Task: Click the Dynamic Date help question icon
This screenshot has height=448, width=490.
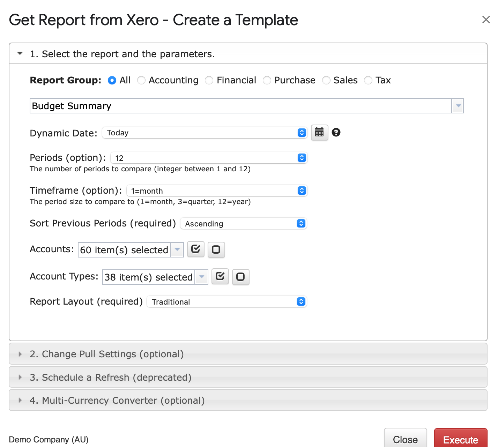Action: coord(336,132)
